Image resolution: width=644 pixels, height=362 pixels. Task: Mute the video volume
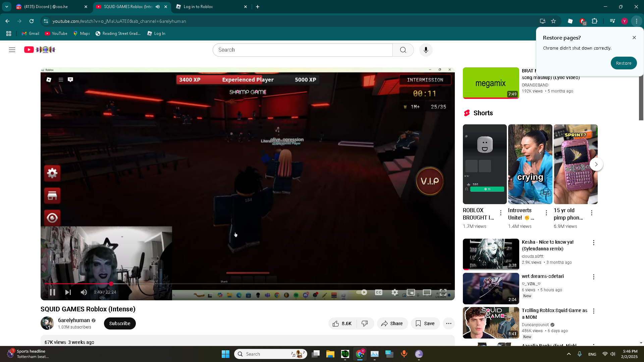click(84, 292)
